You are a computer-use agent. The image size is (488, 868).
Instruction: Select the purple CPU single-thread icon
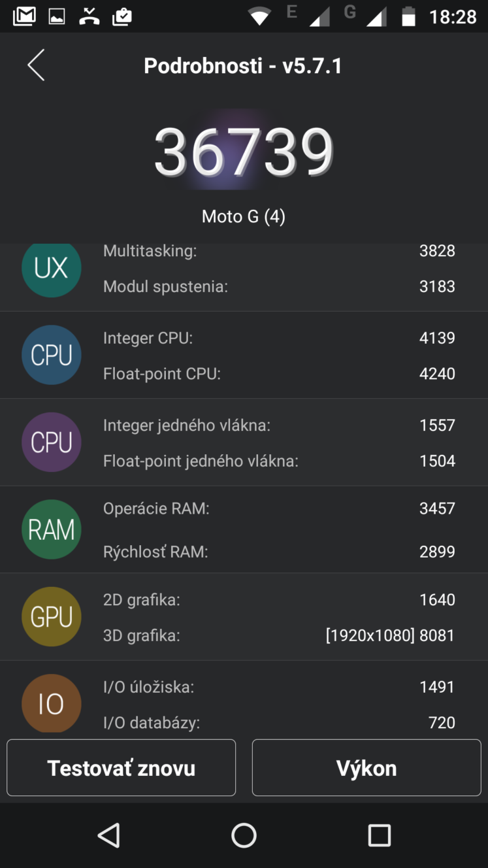(x=52, y=442)
